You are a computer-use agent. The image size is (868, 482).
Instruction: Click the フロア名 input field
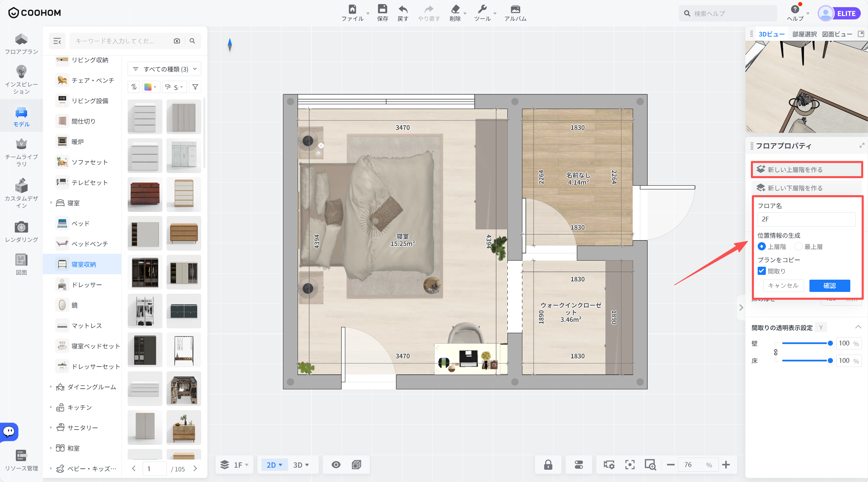tap(806, 219)
